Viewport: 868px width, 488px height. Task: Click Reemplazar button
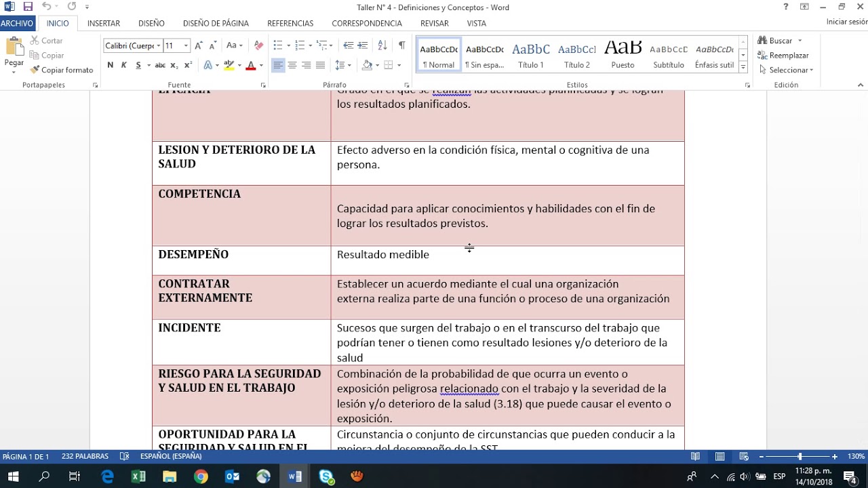point(783,56)
